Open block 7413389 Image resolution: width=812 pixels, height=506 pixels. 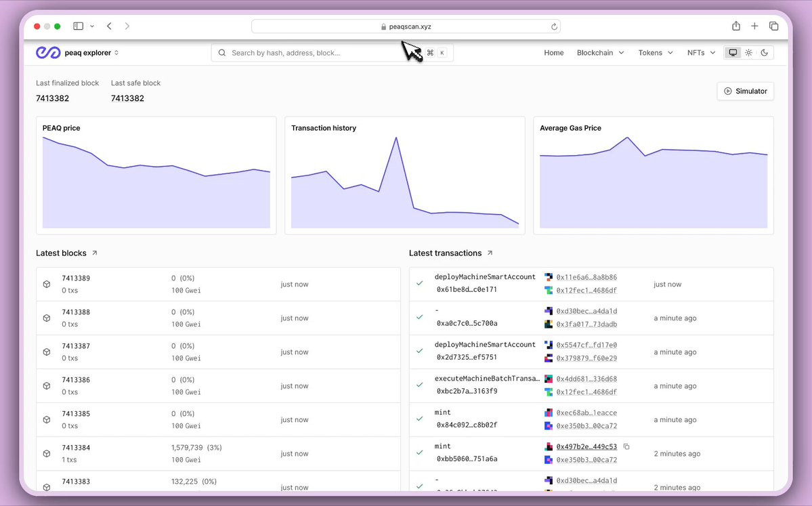[76, 278]
